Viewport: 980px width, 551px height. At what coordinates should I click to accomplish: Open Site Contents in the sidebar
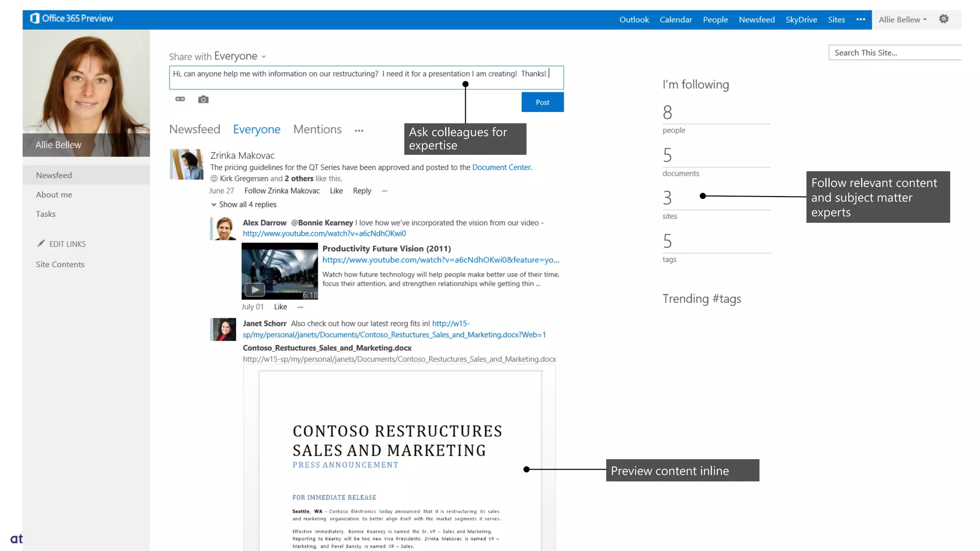(60, 264)
